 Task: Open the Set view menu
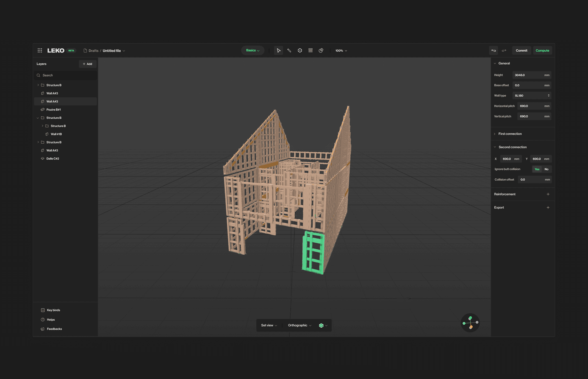(269, 325)
